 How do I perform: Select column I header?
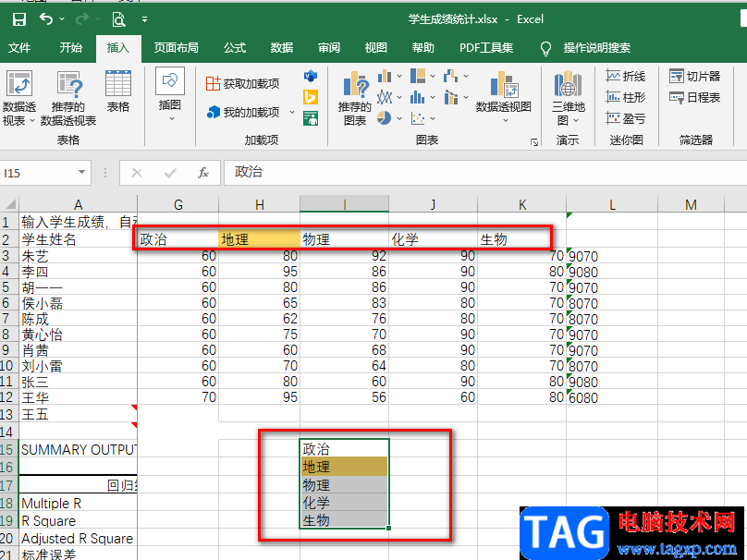point(345,205)
